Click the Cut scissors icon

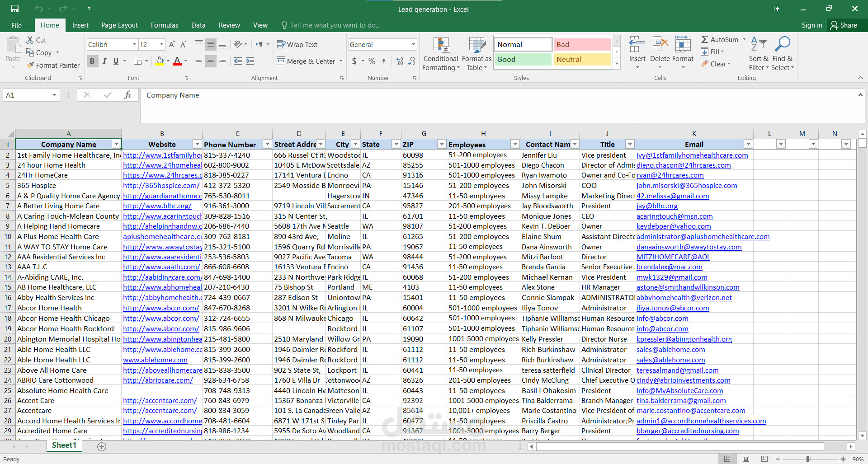tap(30, 40)
